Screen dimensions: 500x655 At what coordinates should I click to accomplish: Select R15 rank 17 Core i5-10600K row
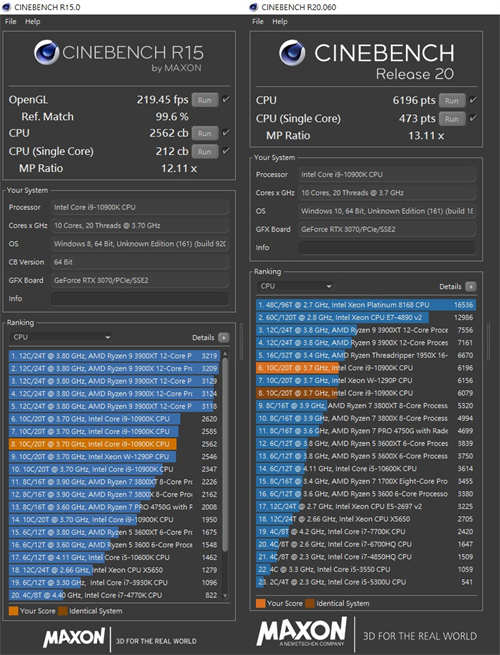point(114,557)
